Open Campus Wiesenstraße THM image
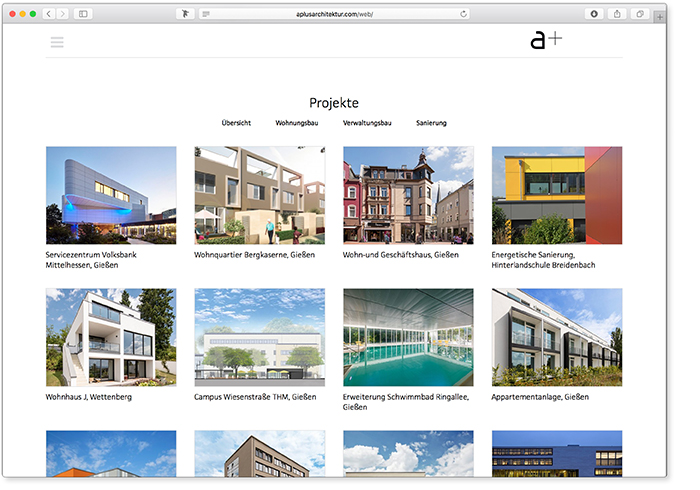This screenshot has width=700, height=490. [260, 337]
